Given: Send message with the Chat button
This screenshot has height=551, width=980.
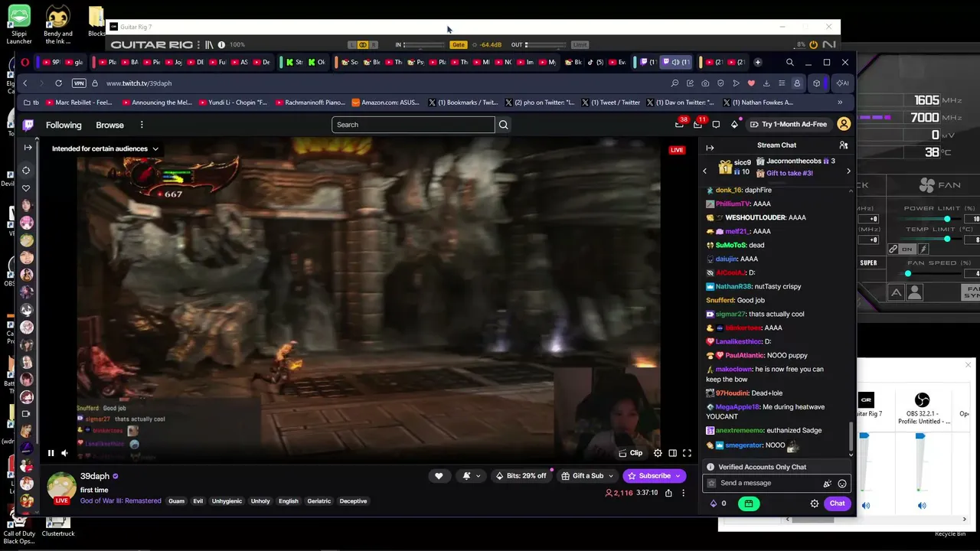Looking at the screenshot, I should (838, 504).
